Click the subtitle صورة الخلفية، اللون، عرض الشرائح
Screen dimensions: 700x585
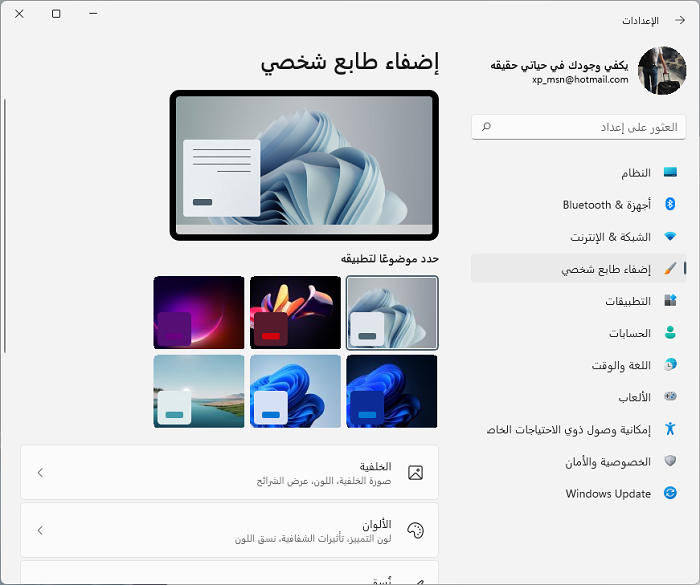point(324,481)
